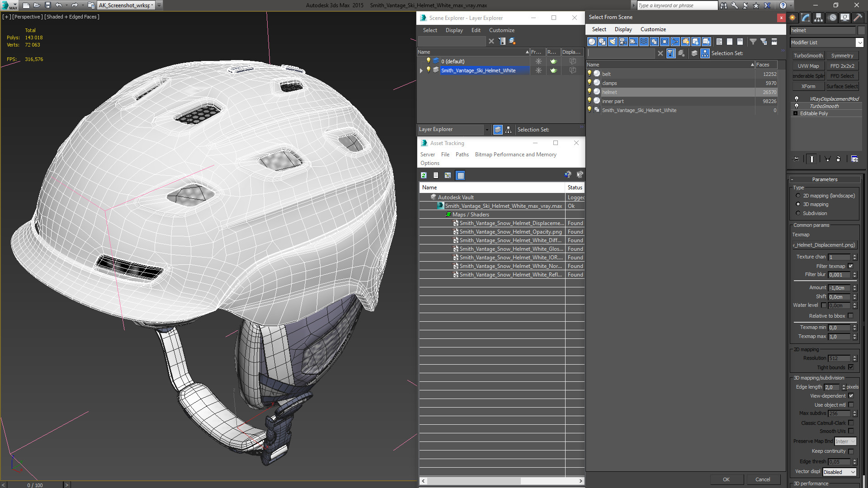
Task: Open the Vector displ Disabled dropdown
Action: click(840, 472)
